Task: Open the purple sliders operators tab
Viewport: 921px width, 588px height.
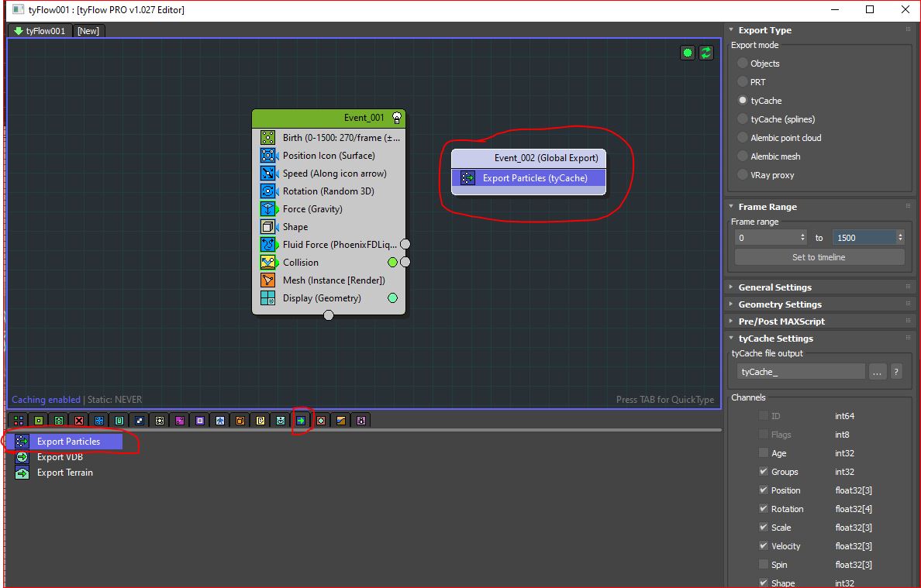Action: coord(361,421)
